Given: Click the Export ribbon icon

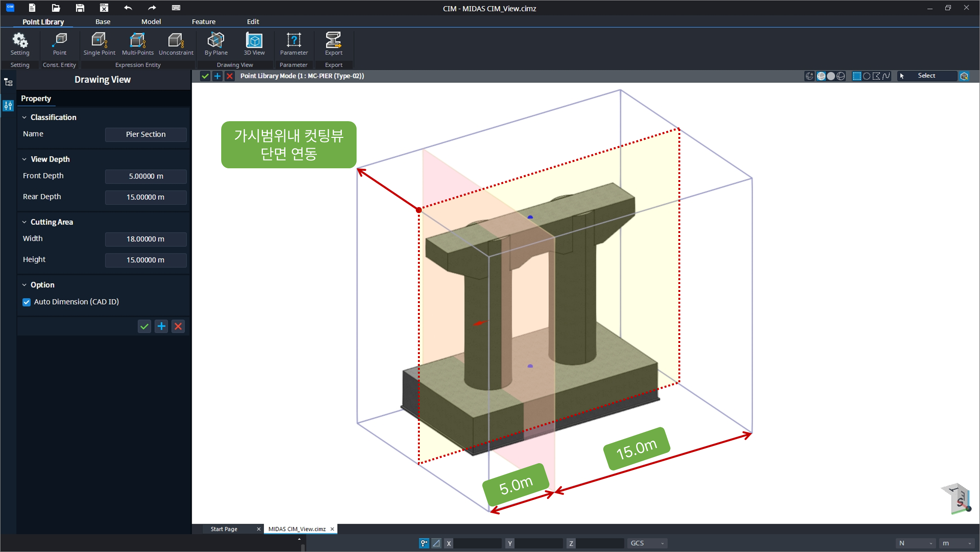Looking at the screenshot, I should pos(334,44).
